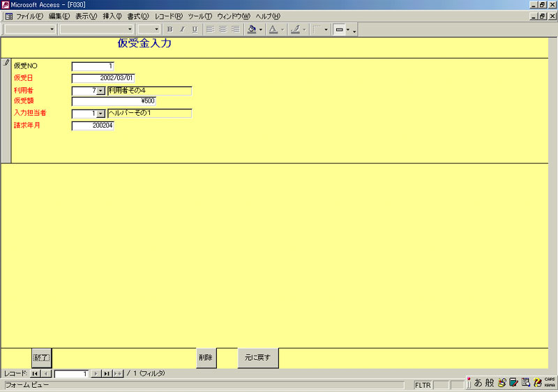Screen dimensions: 558x392
Task: Click the center alignment icon
Action: click(223, 29)
